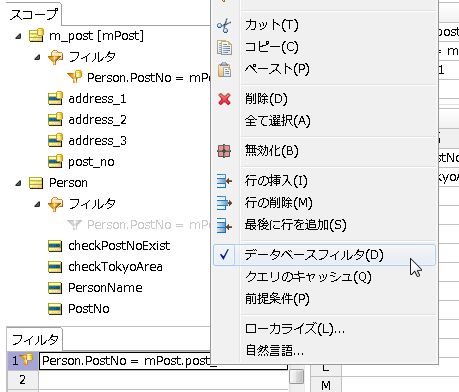Click the address_3 column icon
Image resolution: width=459 pixels, height=392 pixels.
click(55, 140)
